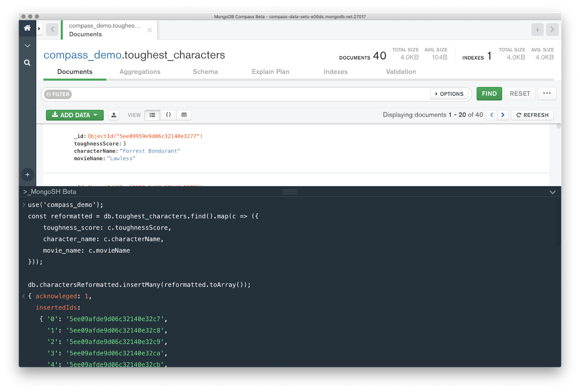This screenshot has height=392, width=580.
Task: Click into the FILTER query field
Action: 250,94
